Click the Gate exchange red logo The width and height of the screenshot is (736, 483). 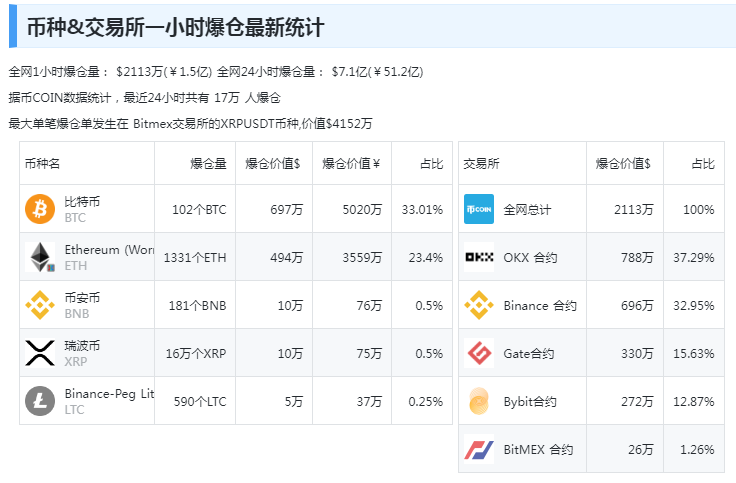pyautogui.click(x=479, y=353)
